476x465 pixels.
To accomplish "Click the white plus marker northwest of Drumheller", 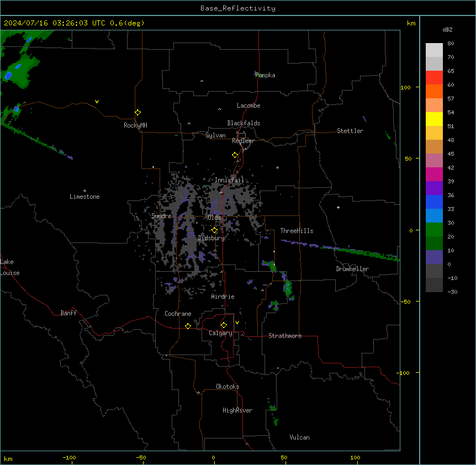I will (x=338, y=207).
